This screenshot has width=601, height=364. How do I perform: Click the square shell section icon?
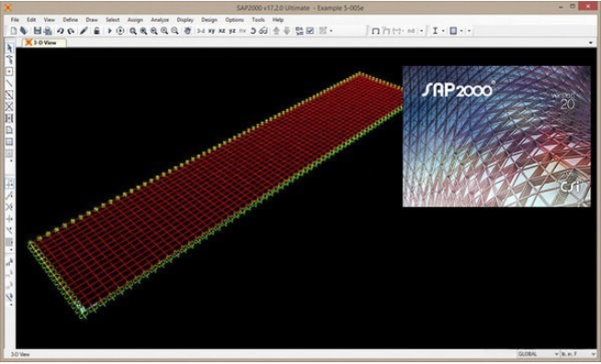(453, 31)
